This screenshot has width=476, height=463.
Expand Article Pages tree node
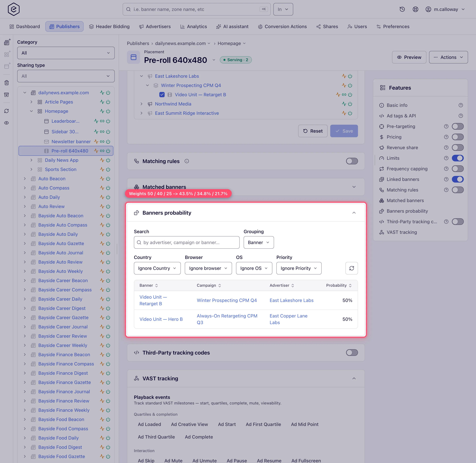point(31,102)
